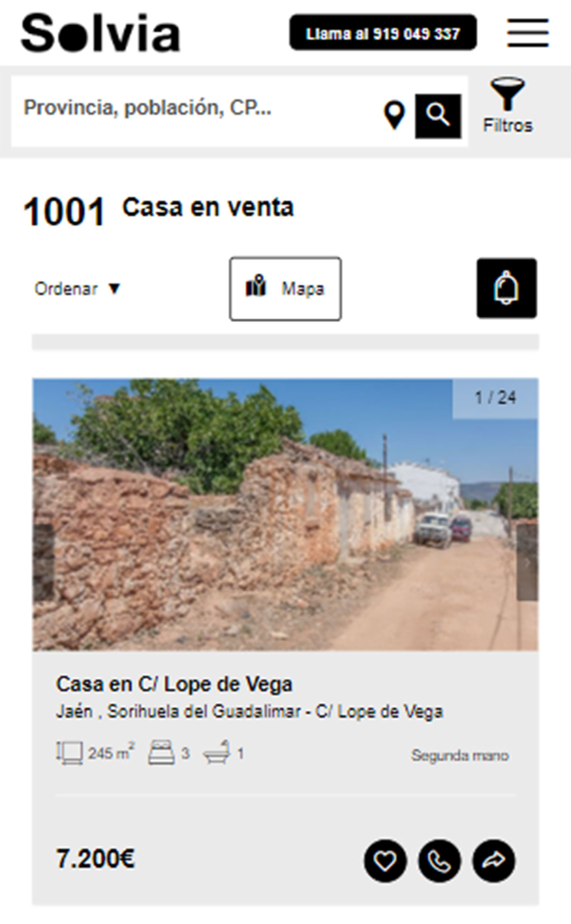Click the 7.200€ price
The height and width of the screenshot is (924, 571).
(96, 859)
